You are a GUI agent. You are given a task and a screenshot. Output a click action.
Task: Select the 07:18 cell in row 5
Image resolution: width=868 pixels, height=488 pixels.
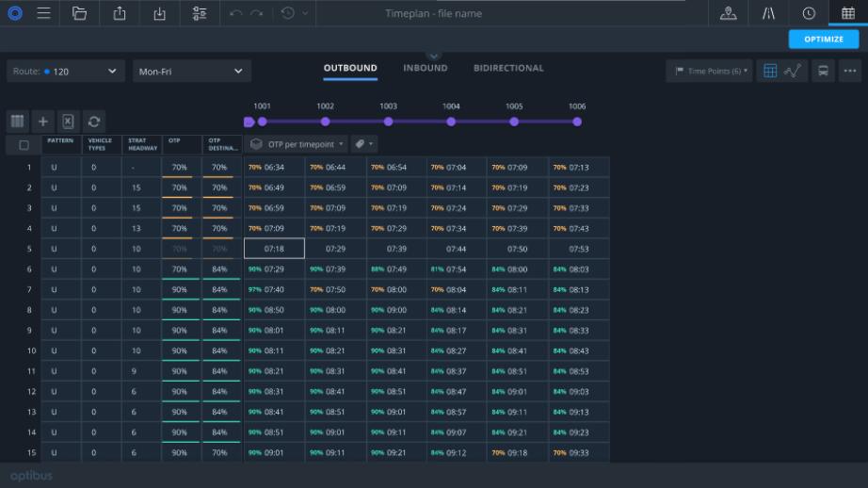click(274, 249)
